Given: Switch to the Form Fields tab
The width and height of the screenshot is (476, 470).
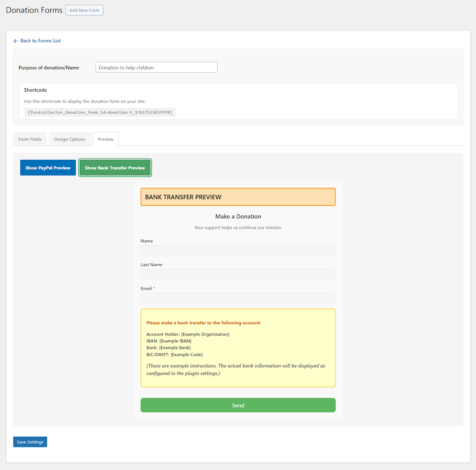Looking at the screenshot, I should (x=29, y=139).
